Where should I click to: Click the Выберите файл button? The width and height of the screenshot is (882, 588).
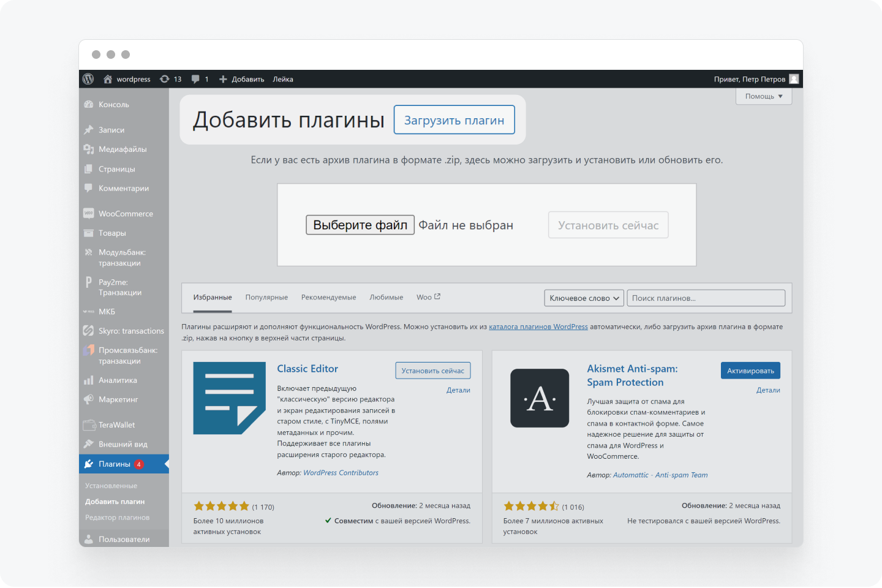[x=360, y=225]
